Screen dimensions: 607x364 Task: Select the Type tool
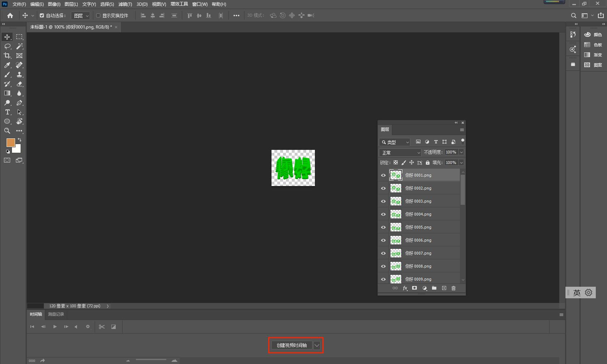coord(7,112)
